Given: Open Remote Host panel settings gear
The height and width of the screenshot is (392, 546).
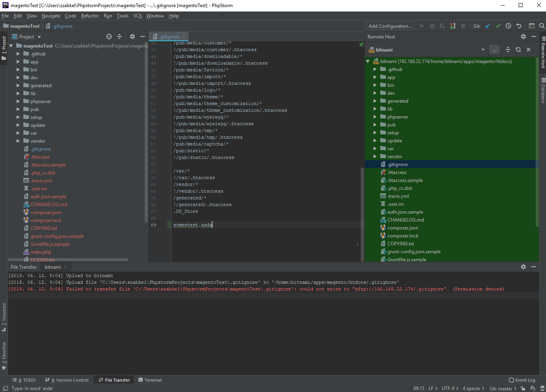Looking at the screenshot, I should coord(523,36).
